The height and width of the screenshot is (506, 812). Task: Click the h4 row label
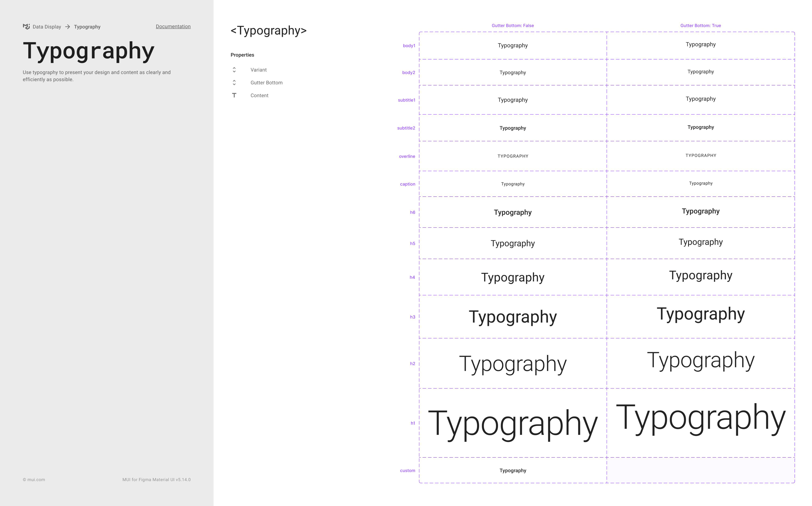[x=412, y=277]
